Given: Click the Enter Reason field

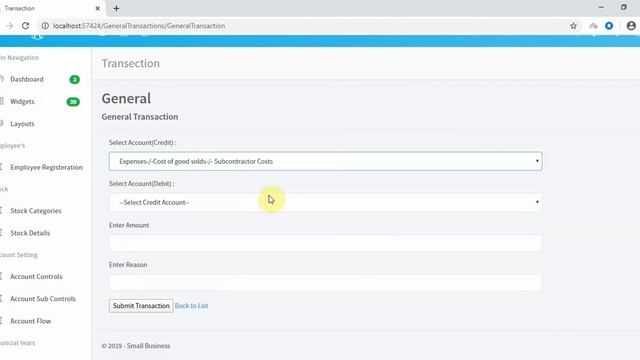Looking at the screenshot, I should pos(325,282).
